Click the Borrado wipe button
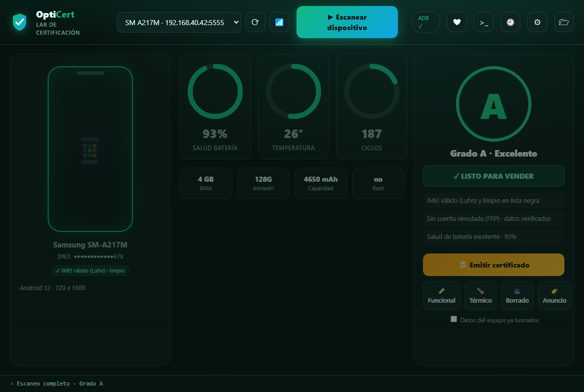Viewport: 584px width, 392px height. (517, 296)
